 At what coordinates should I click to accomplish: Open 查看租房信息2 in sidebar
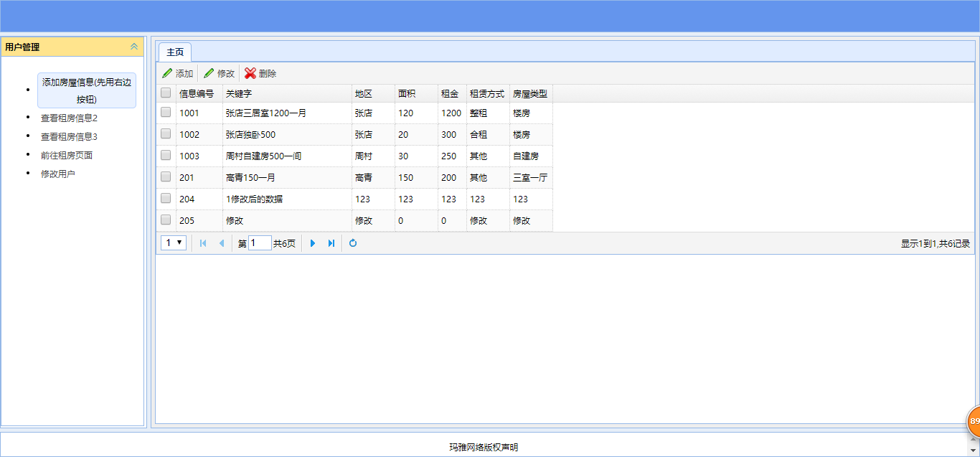pos(69,118)
